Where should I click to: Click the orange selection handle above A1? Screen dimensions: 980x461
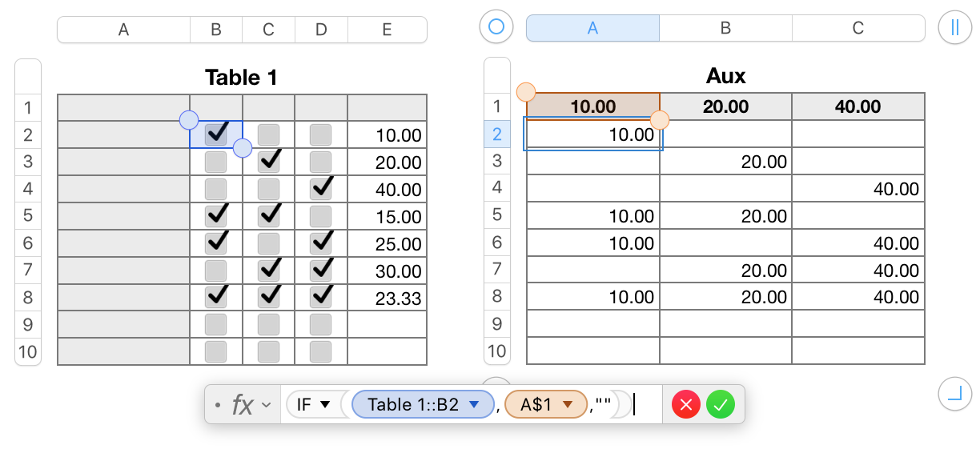coord(526,92)
